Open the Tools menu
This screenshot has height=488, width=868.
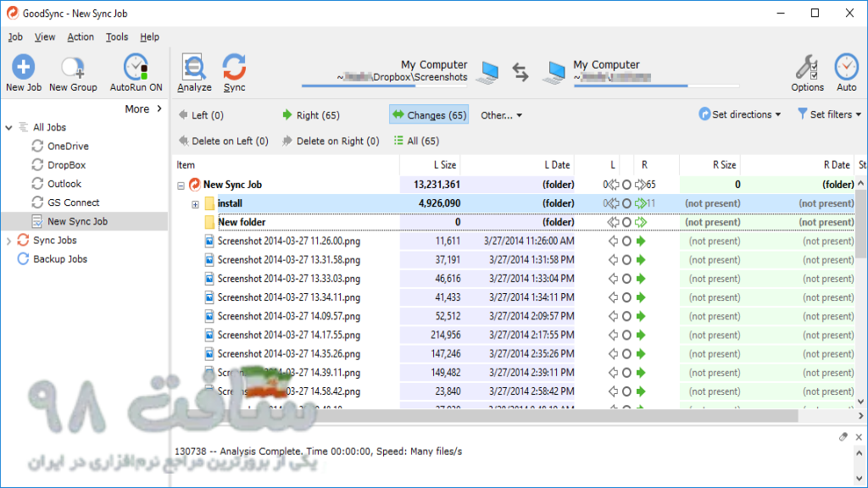(117, 37)
